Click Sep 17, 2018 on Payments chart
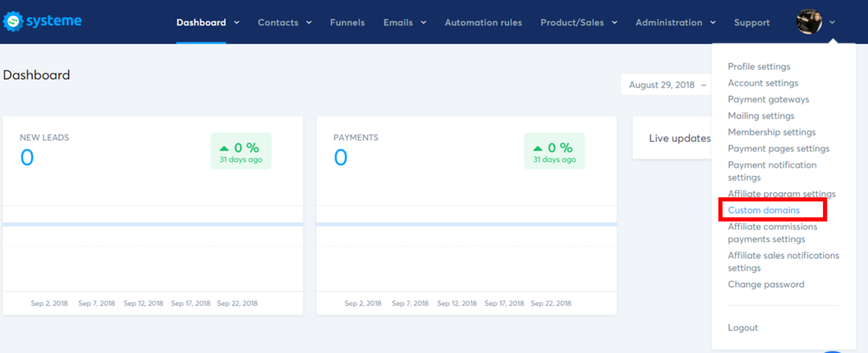The image size is (868, 353). point(504,303)
